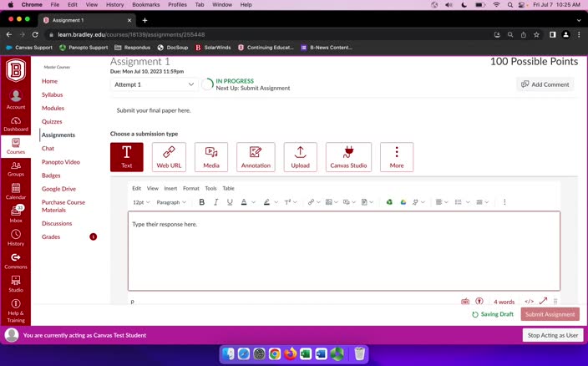
Task: Open more toolbar options three-dot button
Action: [504, 202]
